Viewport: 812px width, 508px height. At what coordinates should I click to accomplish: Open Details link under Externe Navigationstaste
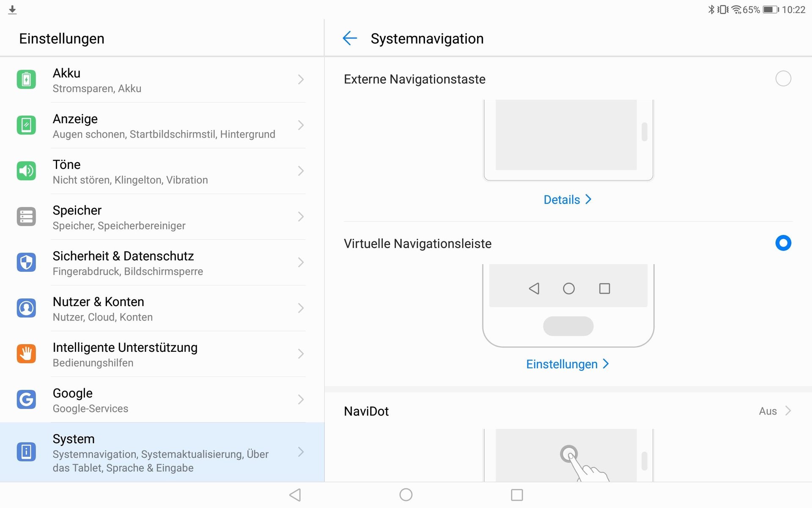point(568,199)
